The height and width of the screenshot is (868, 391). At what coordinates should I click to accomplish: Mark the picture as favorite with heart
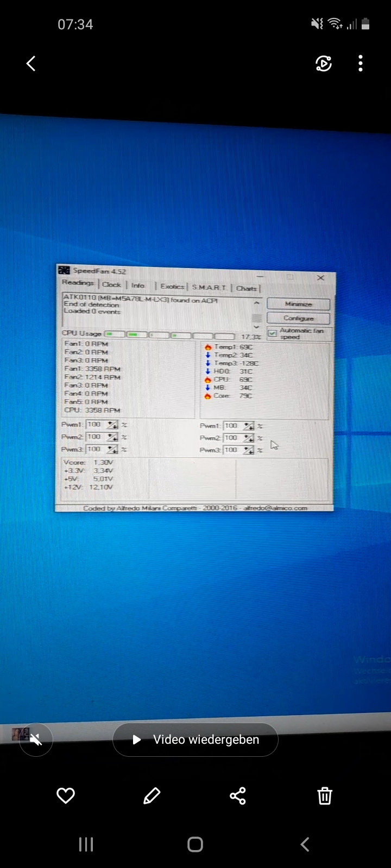(x=66, y=796)
